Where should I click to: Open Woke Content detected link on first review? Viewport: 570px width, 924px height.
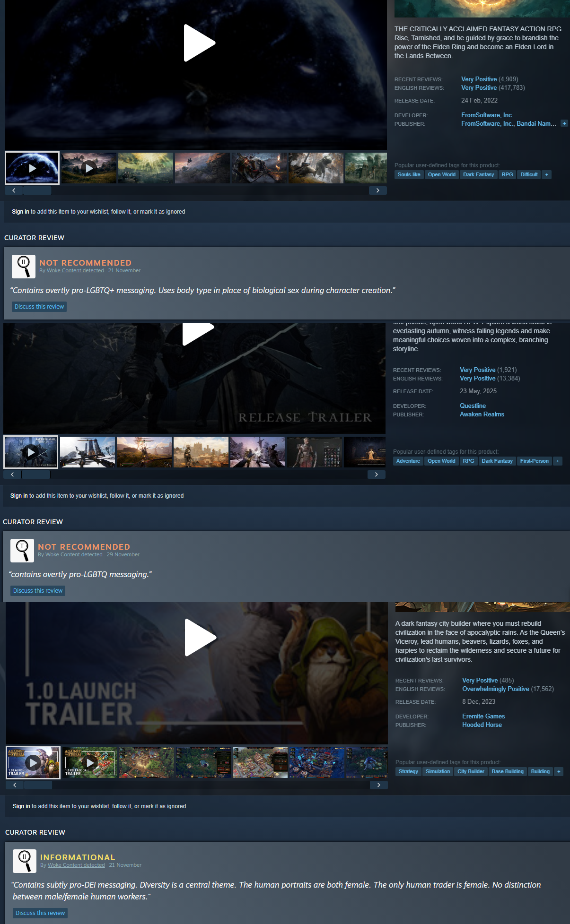pos(75,270)
